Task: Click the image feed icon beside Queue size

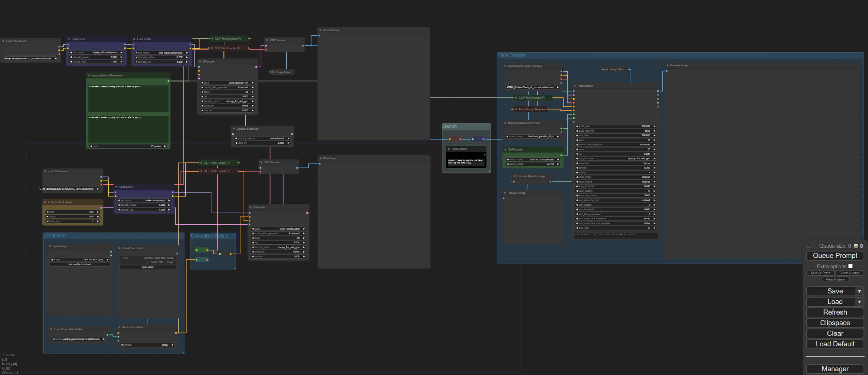Action: click(856, 246)
